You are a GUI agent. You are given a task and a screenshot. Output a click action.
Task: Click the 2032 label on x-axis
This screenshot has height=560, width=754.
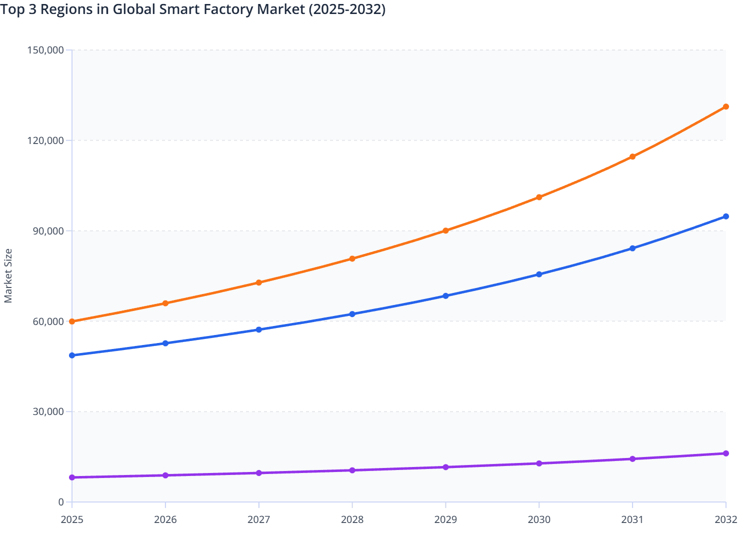click(726, 520)
